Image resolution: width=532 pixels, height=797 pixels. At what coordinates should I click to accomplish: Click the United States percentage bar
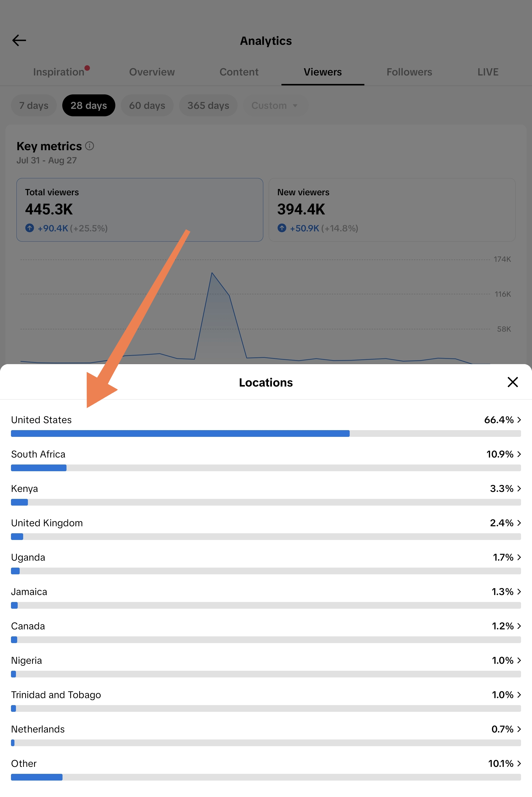[266, 434]
